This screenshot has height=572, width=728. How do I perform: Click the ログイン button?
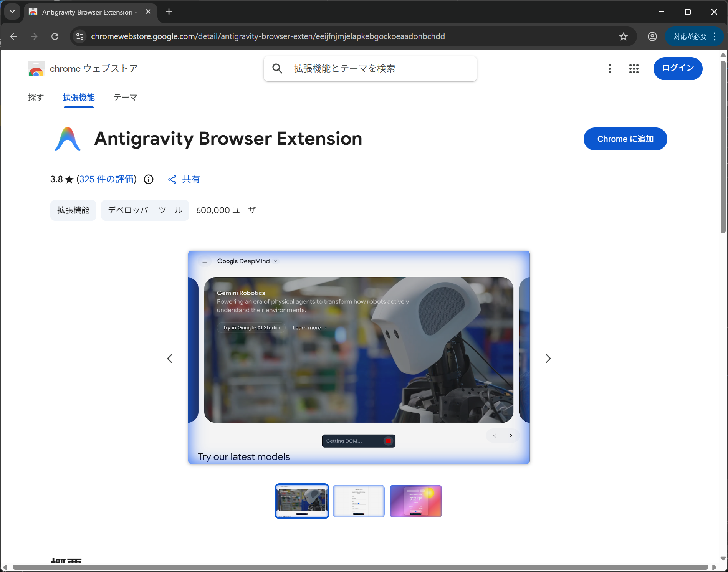pos(678,69)
